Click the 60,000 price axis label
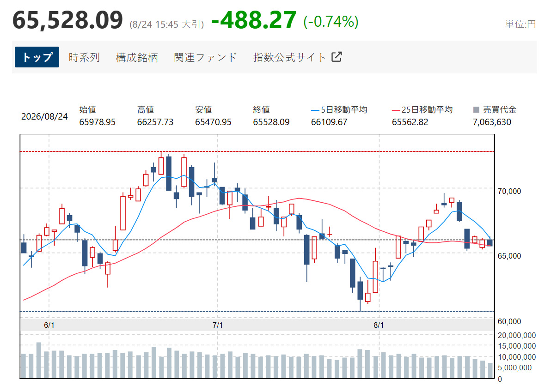The height and width of the screenshot is (392, 551). (x=509, y=321)
